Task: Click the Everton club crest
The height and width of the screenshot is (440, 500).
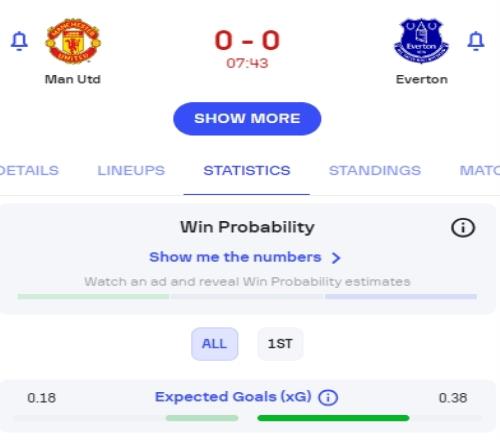Action: point(421,41)
